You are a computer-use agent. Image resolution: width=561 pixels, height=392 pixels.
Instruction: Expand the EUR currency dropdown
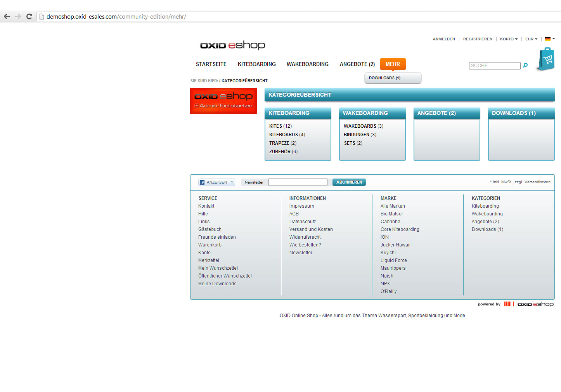[531, 39]
